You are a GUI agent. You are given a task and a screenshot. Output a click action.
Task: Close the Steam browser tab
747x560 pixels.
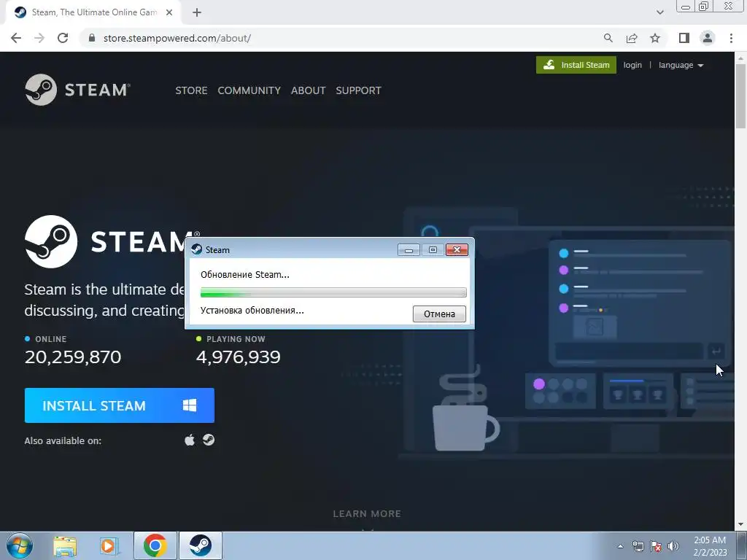point(169,13)
